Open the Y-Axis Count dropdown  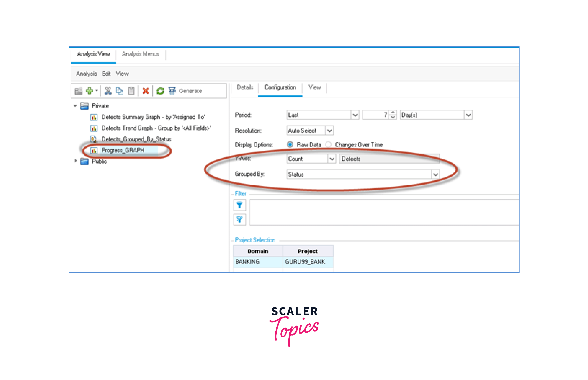(332, 159)
